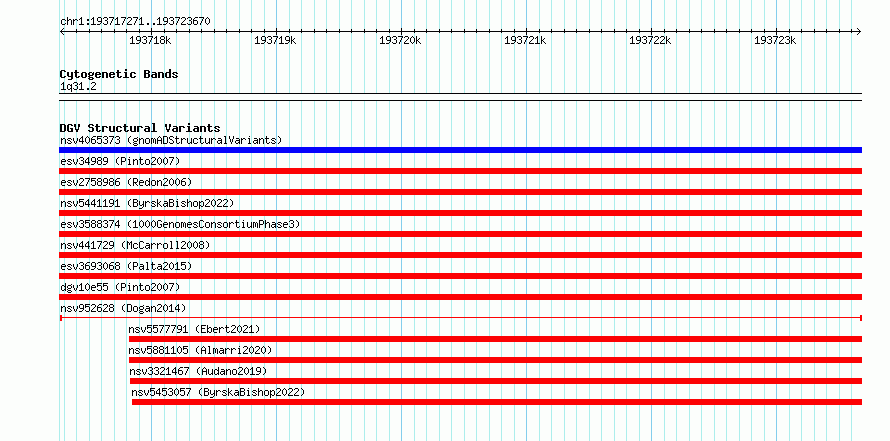This screenshot has height=441, width=890.
Task: Click the ruler's left arrow end
Action: 62,31
